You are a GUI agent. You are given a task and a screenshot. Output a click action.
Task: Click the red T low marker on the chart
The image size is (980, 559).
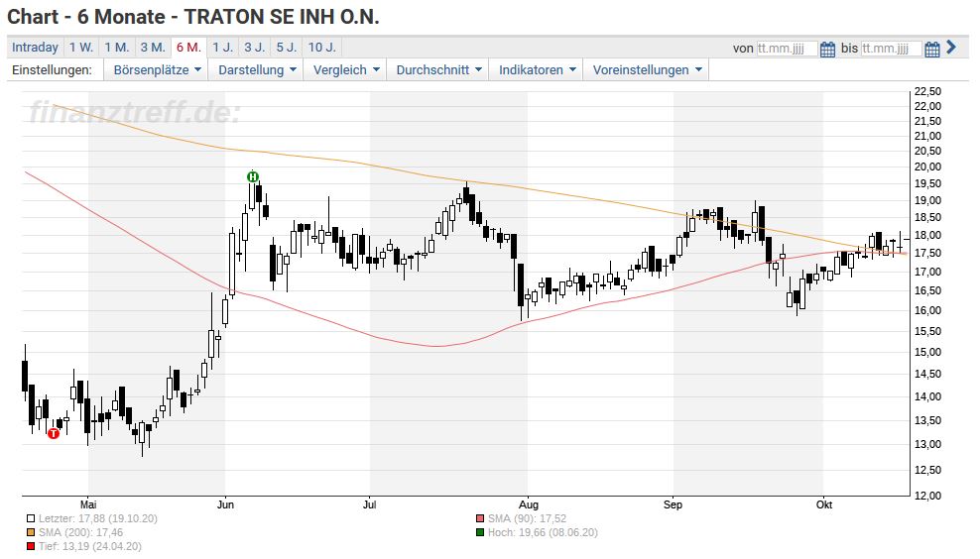(54, 433)
